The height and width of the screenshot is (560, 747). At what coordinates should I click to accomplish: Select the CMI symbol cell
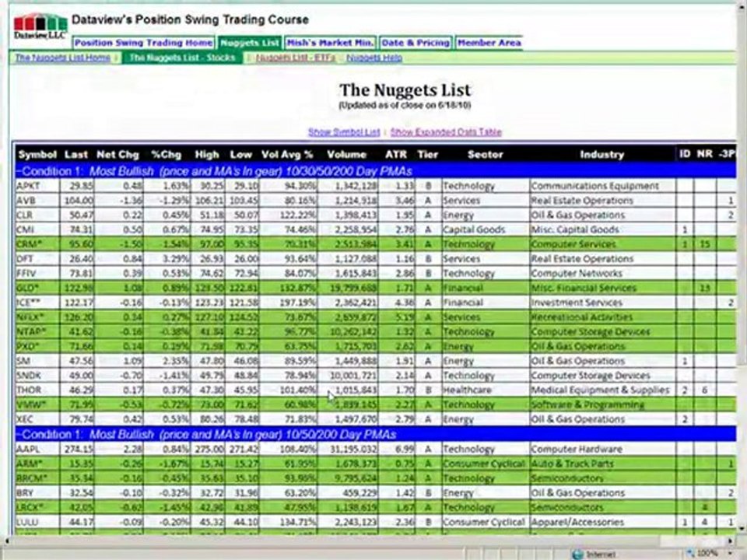pyautogui.click(x=37, y=229)
